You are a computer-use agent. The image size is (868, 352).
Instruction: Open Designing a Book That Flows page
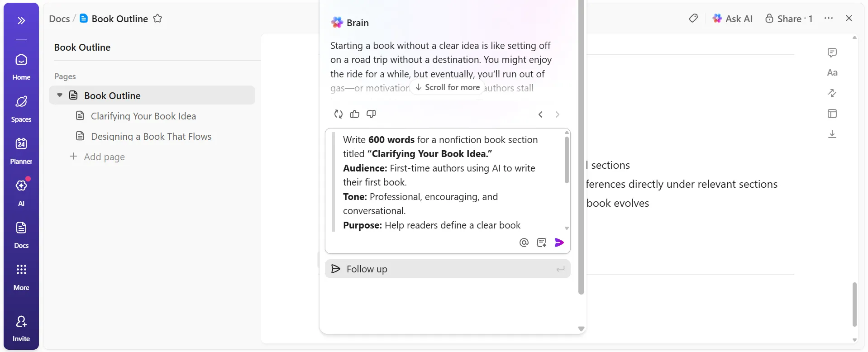coord(151,136)
